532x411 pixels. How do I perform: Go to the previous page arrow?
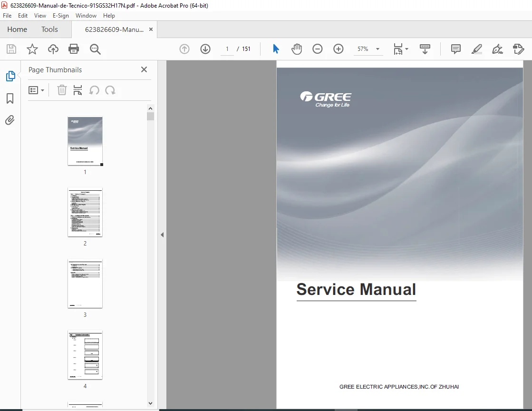(x=184, y=49)
